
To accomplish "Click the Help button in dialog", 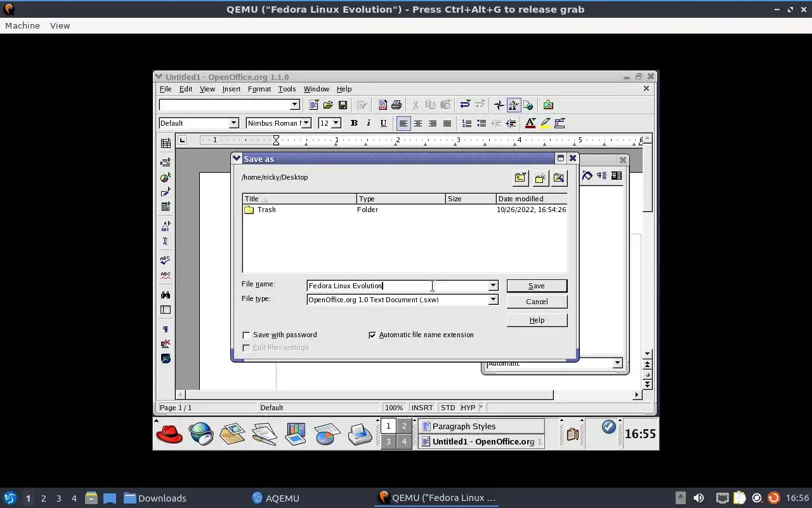I will pyautogui.click(x=537, y=320).
